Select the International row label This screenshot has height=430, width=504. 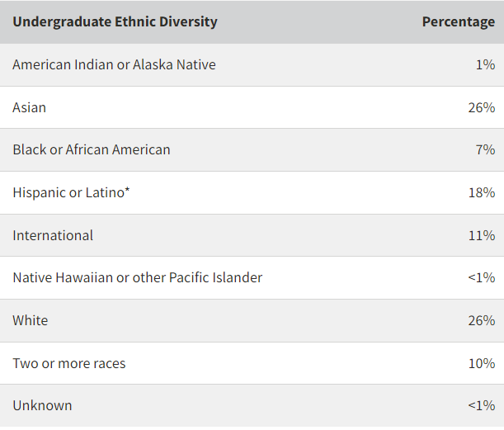point(53,235)
